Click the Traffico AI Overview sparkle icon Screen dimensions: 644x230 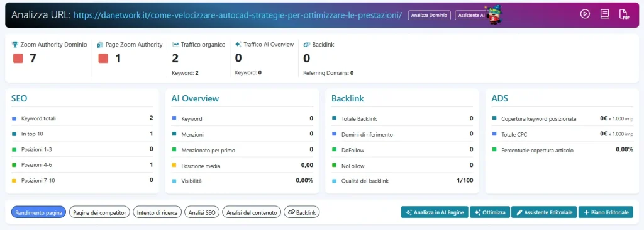(x=238, y=44)
